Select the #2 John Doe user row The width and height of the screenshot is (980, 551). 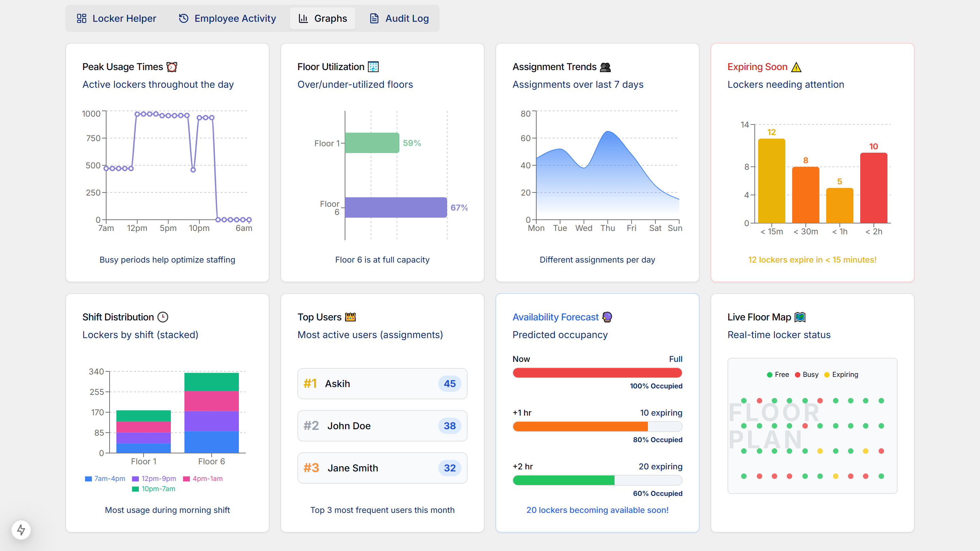tap(382, 426)
